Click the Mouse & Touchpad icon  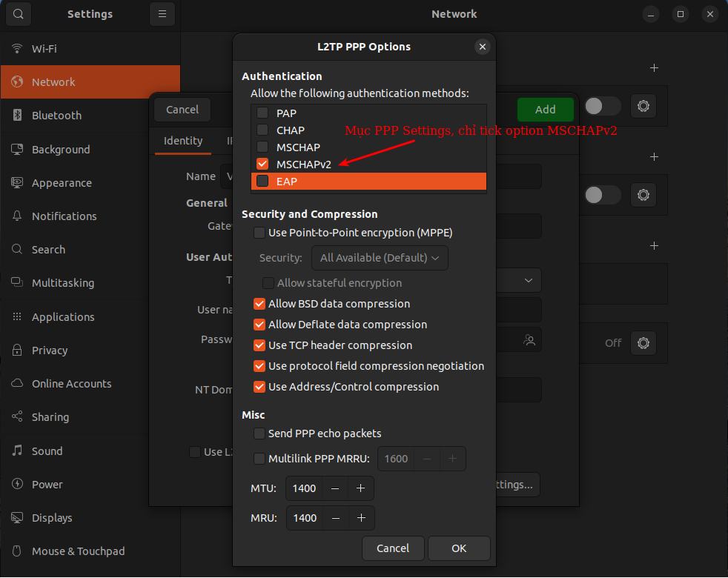[17, 551]
